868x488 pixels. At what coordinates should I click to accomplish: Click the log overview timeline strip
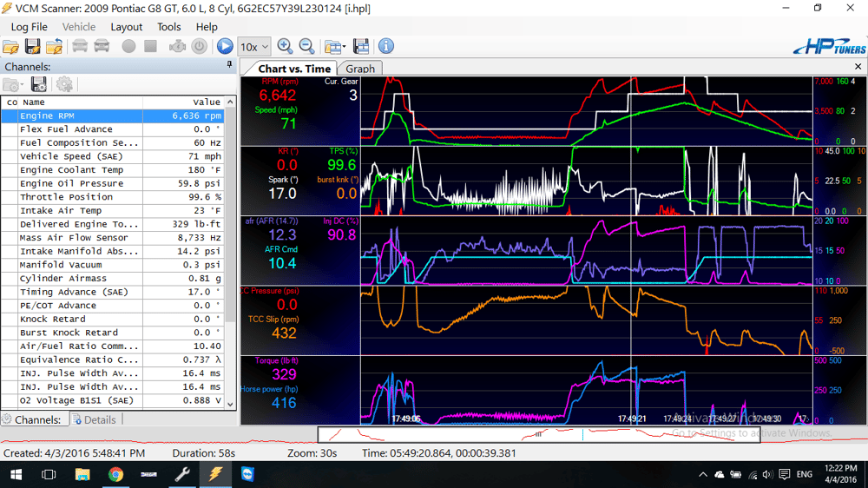point(538,434)
